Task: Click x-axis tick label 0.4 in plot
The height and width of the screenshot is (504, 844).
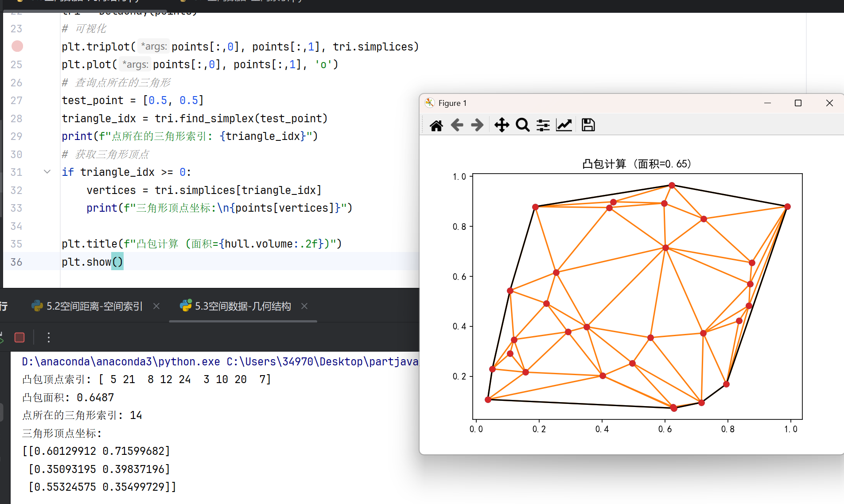Action: [602, 429]
